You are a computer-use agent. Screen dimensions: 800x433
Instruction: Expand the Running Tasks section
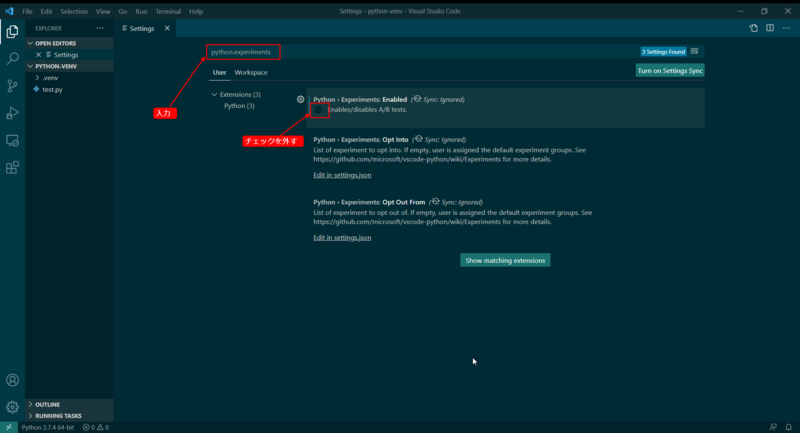point(30,416)
